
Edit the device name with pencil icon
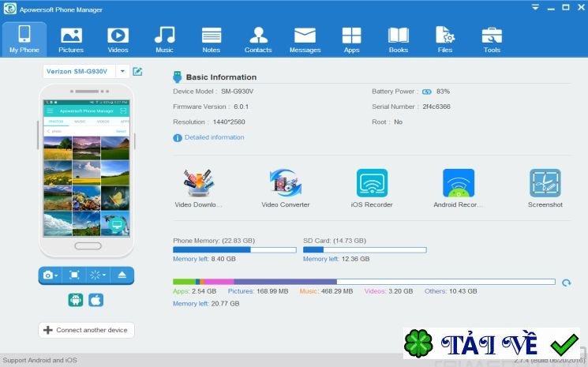137,71
